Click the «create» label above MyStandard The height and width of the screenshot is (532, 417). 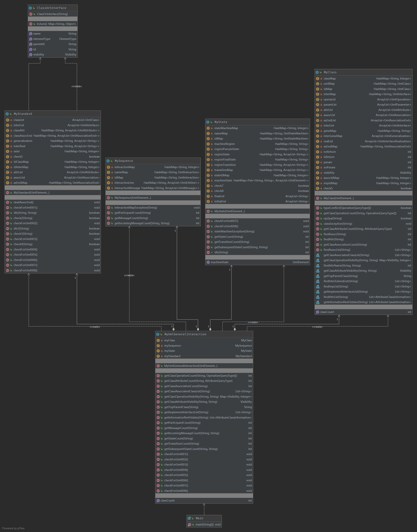[x=77, y=86]
